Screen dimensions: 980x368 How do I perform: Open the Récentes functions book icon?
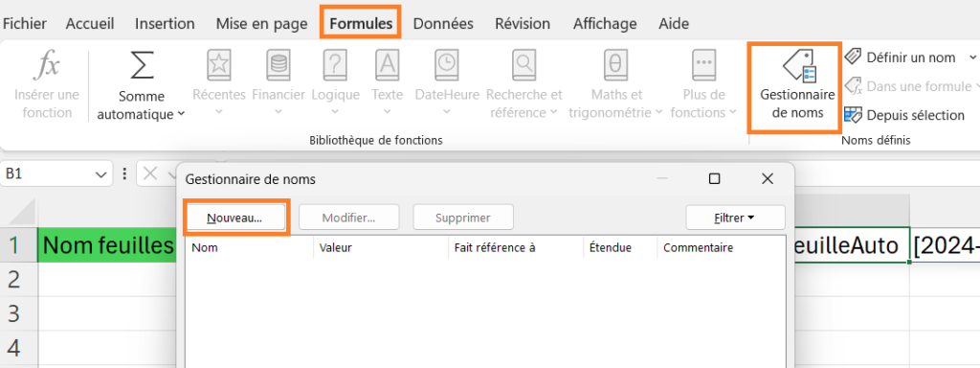219,65
